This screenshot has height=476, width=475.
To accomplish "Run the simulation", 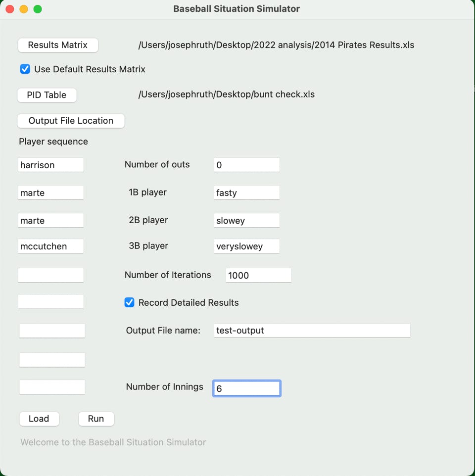I will (96, 419).
